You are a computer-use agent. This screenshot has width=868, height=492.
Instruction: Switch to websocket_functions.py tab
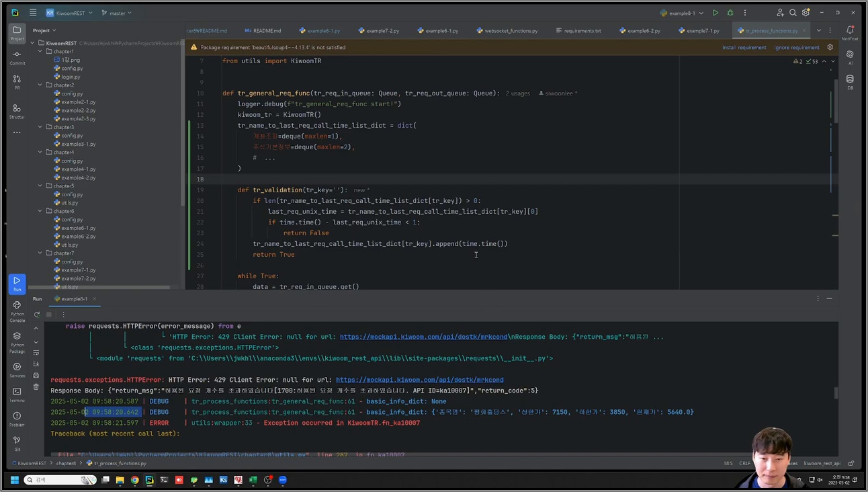pyautogui.click(x=507, y=30)
